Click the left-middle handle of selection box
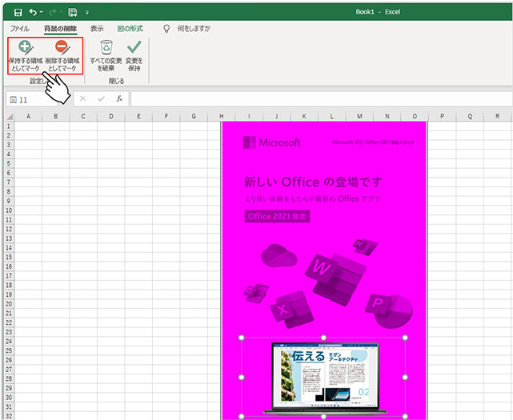Image resolution: width=513 pixels, height=420 pixels. (x=242, y=377)
